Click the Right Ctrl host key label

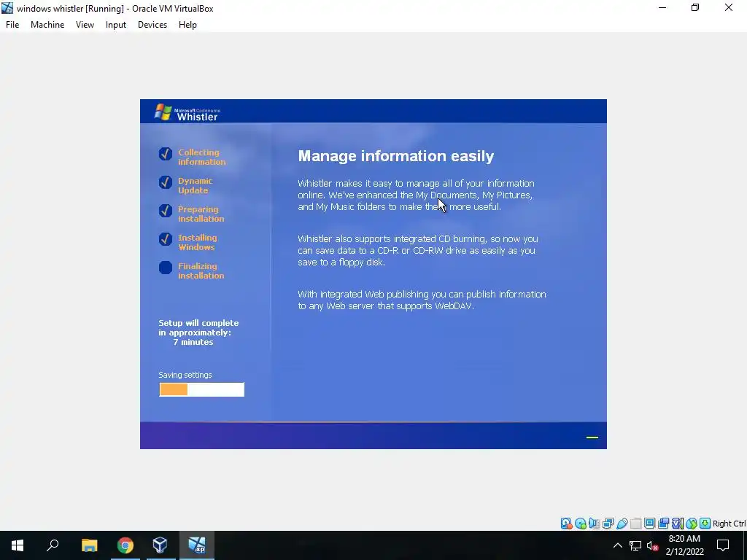pos(729,524)
